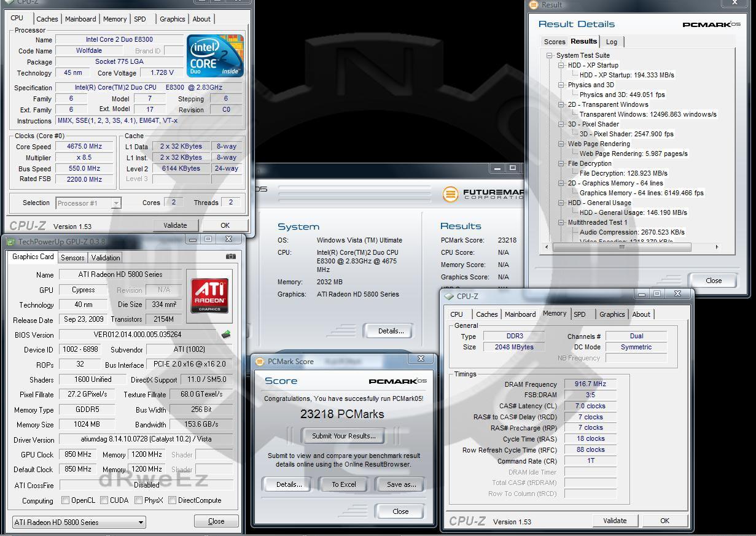
Task: Close the PCMark Score dialog via X
Action: [x=421, y=359]
